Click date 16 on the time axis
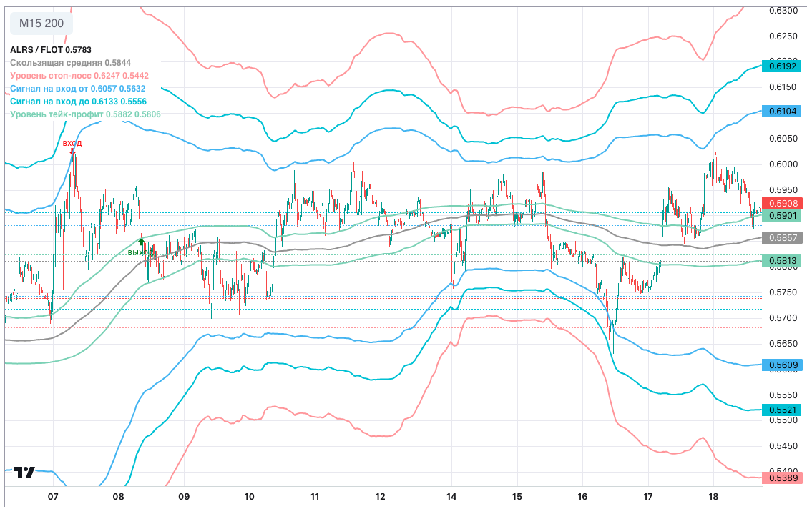Screen dimensions: 812x514 (582, 497)
